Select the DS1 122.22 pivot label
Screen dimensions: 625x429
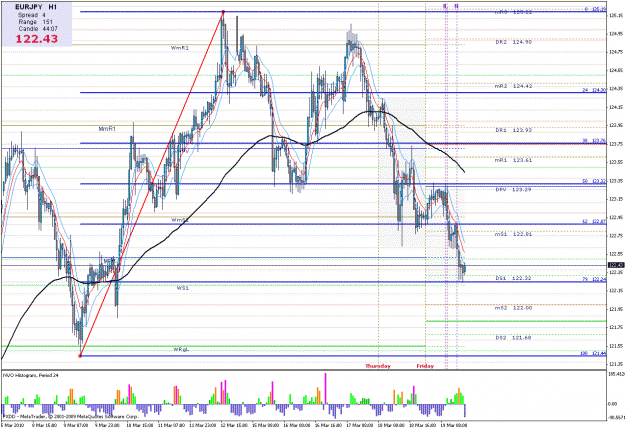[513, 278]
